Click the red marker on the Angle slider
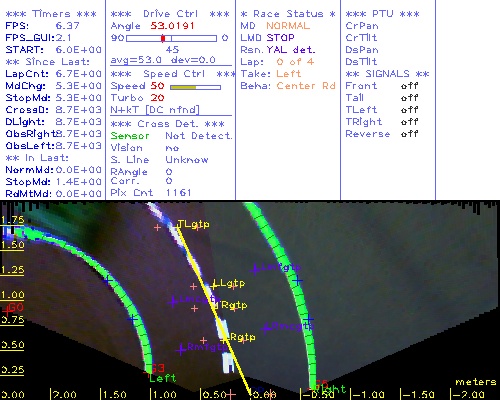 163,38
